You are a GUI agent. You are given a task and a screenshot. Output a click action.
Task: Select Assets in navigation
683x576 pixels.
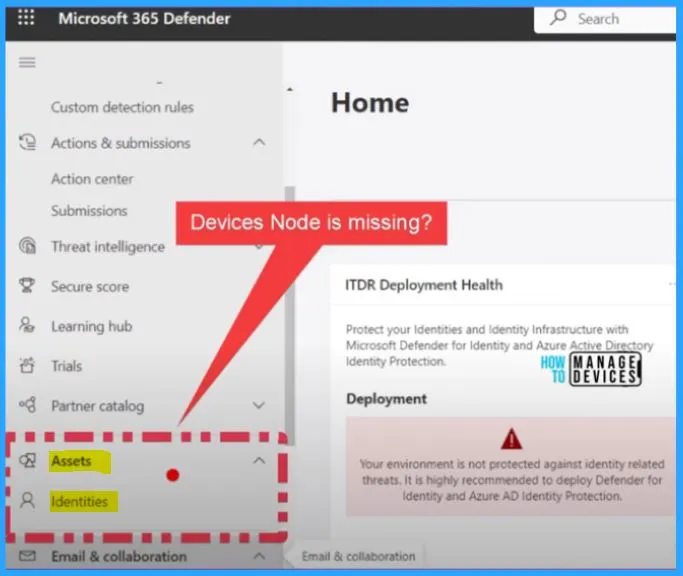(x=71, y=461)
